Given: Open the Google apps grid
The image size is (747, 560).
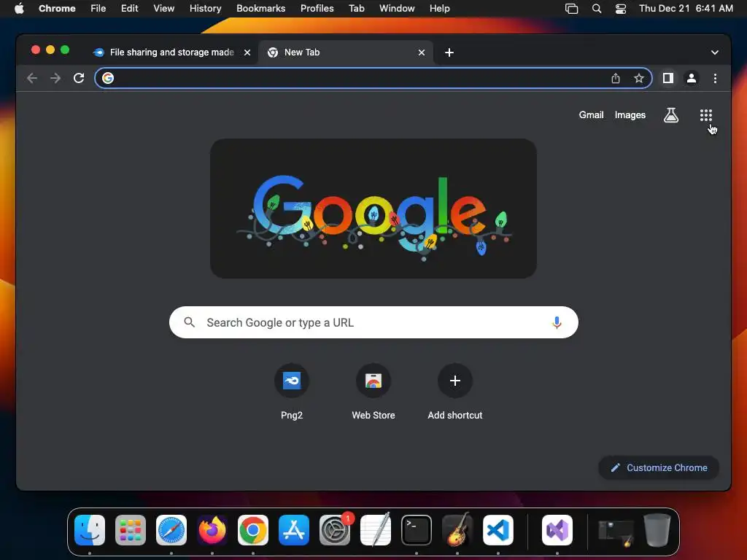Looking at the screenshot, I should click(705, 114).
